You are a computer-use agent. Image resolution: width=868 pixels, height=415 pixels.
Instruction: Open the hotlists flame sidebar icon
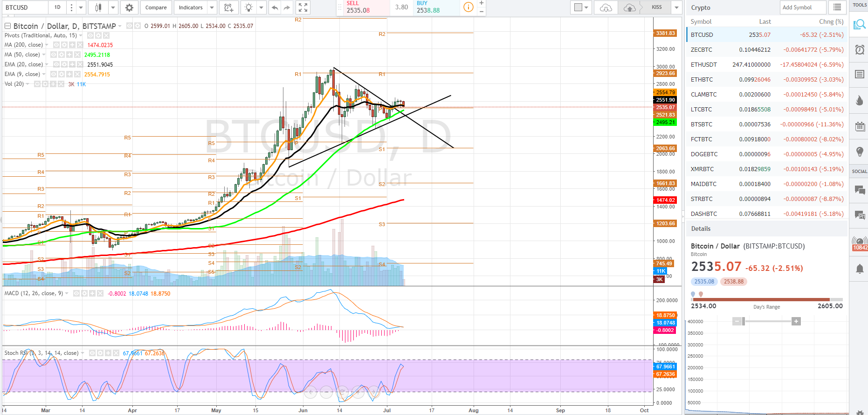(860, 100)
